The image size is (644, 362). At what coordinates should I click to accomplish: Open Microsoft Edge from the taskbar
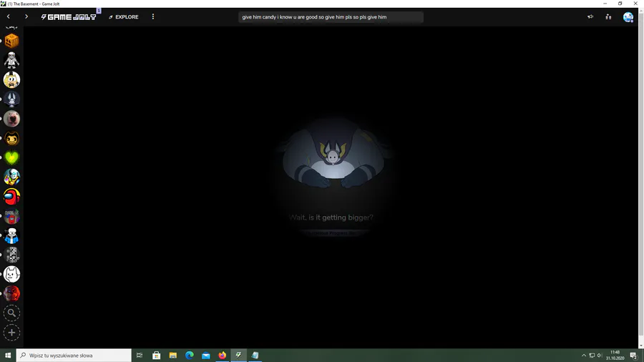click(190, 356)
